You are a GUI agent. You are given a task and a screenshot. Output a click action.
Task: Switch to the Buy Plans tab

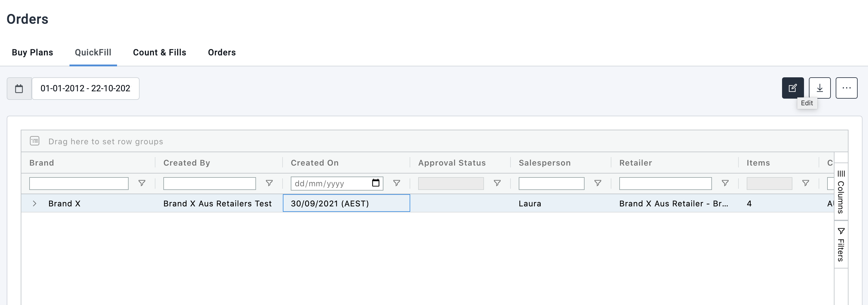coord(32,53)
